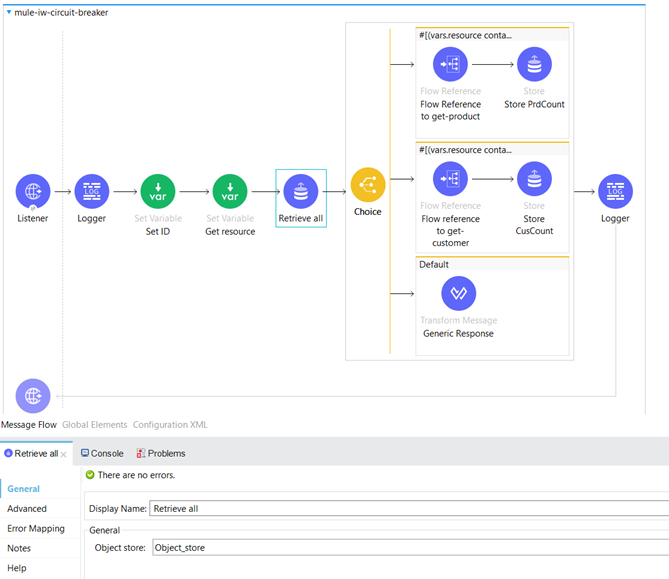Select the Choice router icon

point(368,185)
